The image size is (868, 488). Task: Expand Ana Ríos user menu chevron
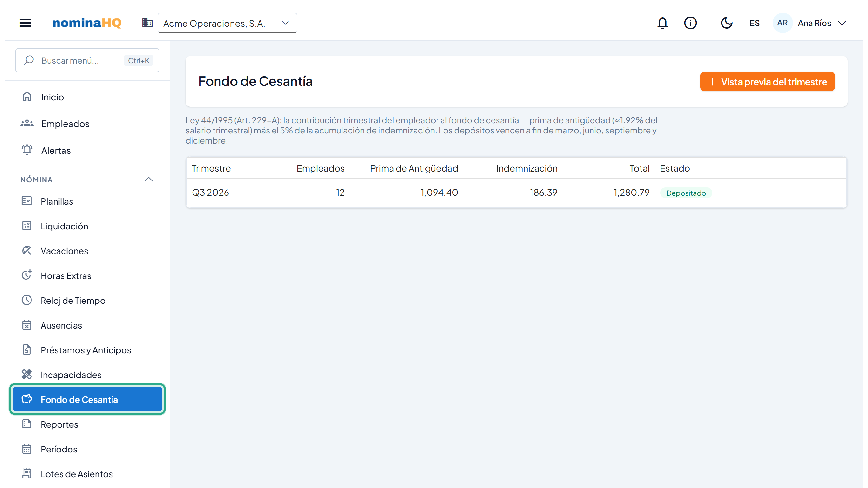(x=842, y=23)
